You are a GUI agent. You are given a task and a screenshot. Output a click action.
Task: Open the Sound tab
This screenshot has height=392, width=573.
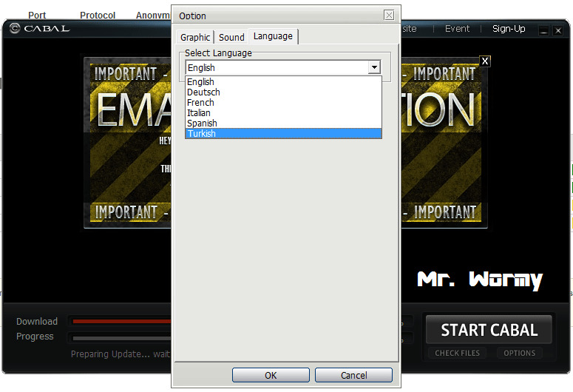click(x=231, y=37)
